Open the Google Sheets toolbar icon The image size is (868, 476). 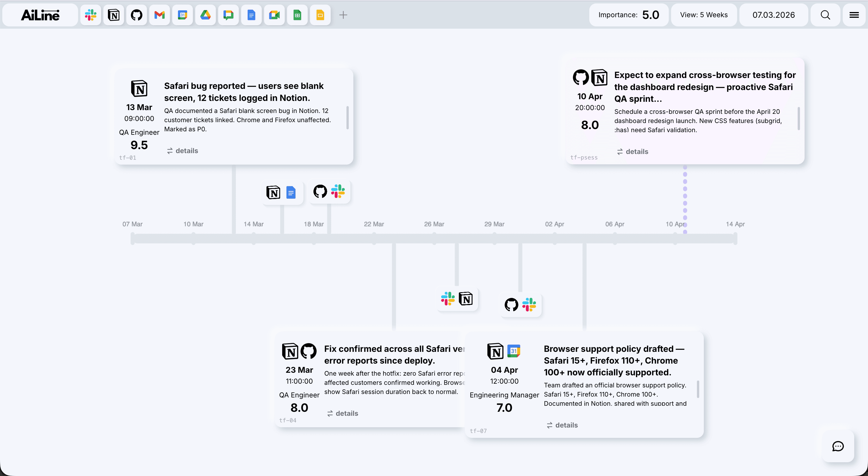pos(297,15)
